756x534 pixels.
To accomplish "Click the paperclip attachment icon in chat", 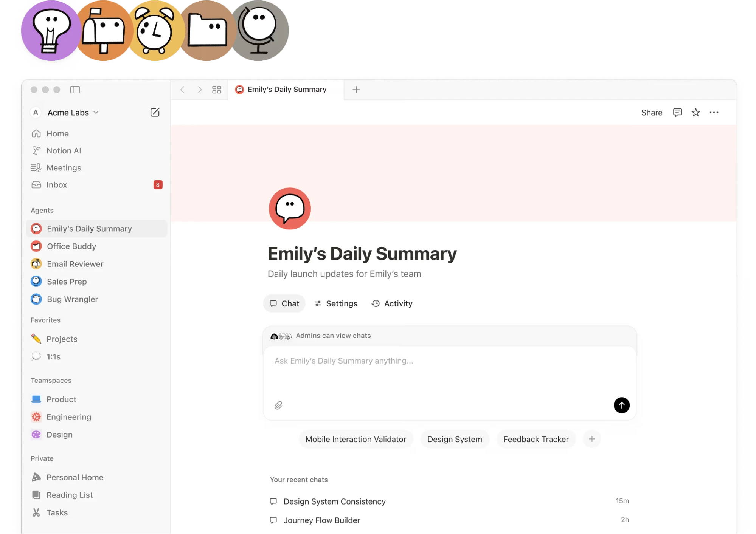I will click(279, 405).
